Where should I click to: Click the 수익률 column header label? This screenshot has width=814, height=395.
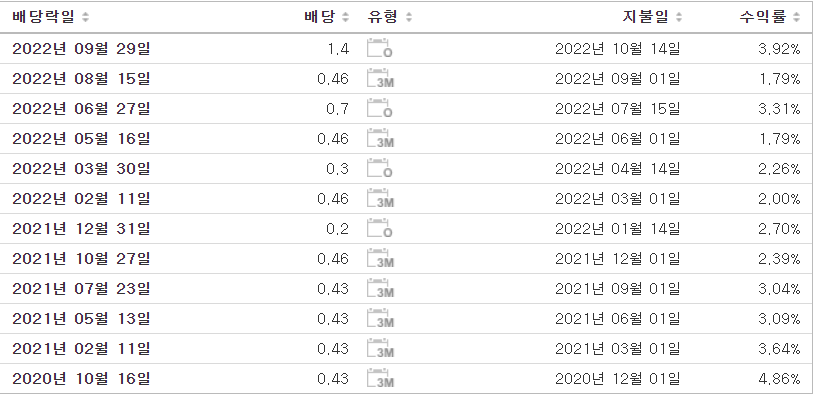pos(763,17)
